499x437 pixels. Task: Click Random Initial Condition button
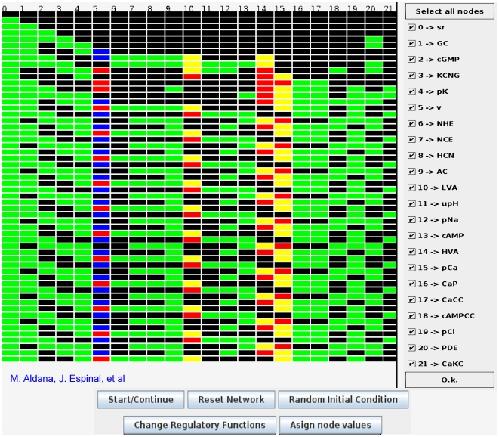point(343,399)
